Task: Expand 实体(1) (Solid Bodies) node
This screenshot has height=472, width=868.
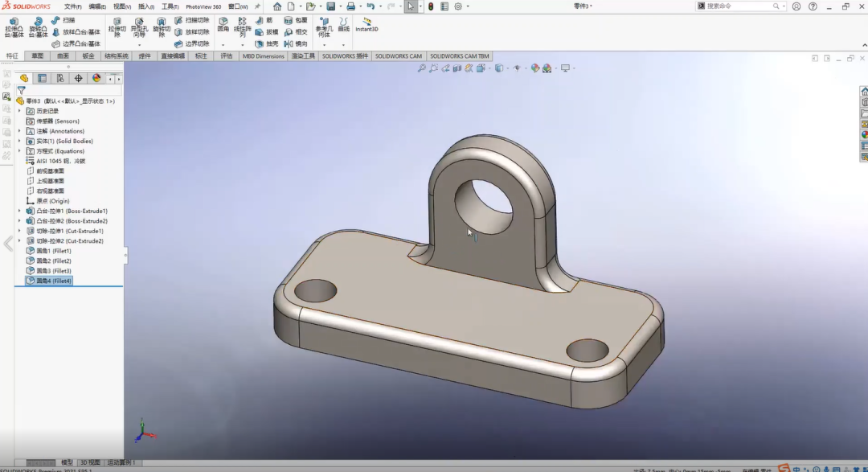Action: pyautogui.click(x=19, y=141)
